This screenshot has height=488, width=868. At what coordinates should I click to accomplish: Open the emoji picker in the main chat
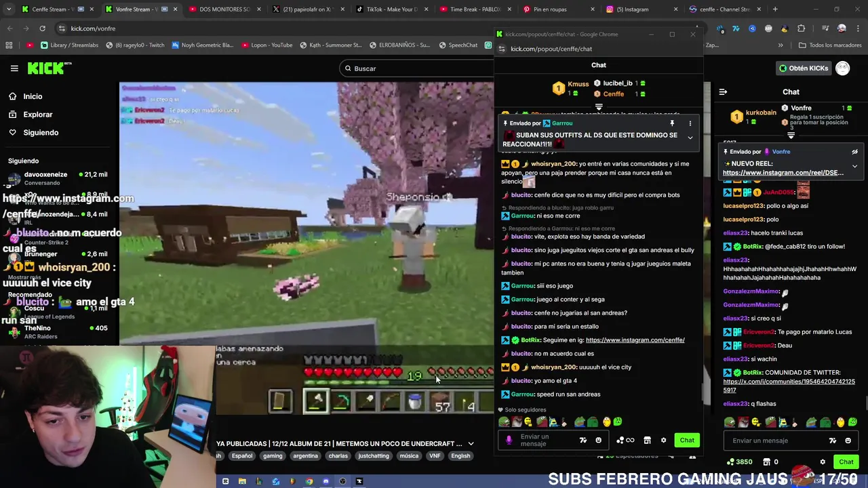[848, 441]
